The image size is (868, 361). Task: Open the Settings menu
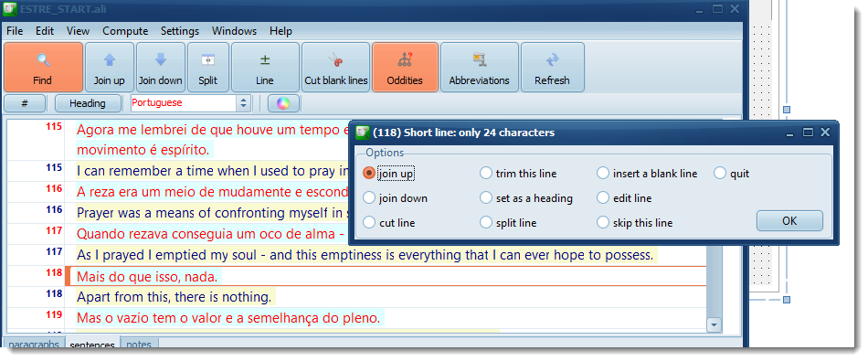[180, 31]
